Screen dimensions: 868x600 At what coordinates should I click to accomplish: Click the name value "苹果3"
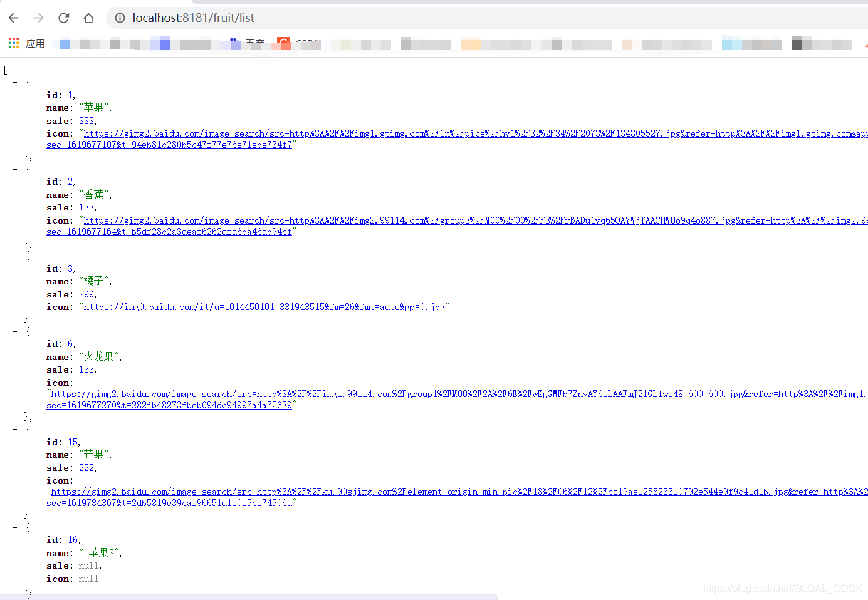point(99,553)
